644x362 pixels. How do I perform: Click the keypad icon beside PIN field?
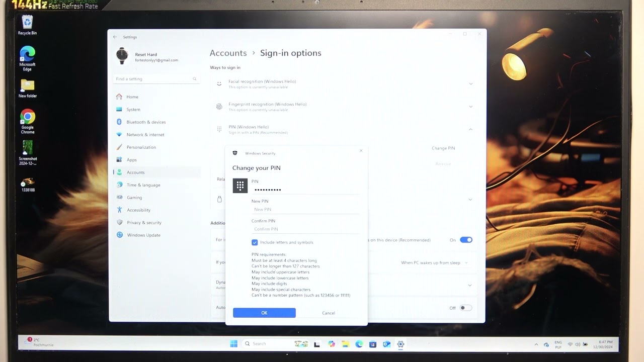[240, 186]
